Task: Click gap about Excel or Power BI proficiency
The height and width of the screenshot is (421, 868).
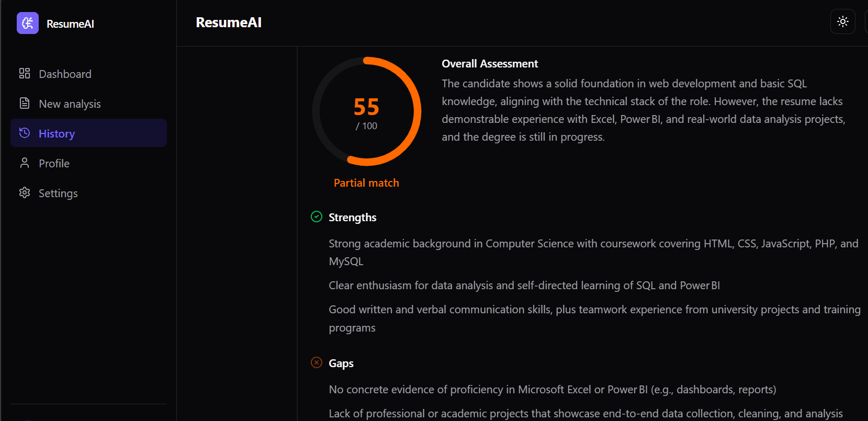Action: [x=553, y=390]
